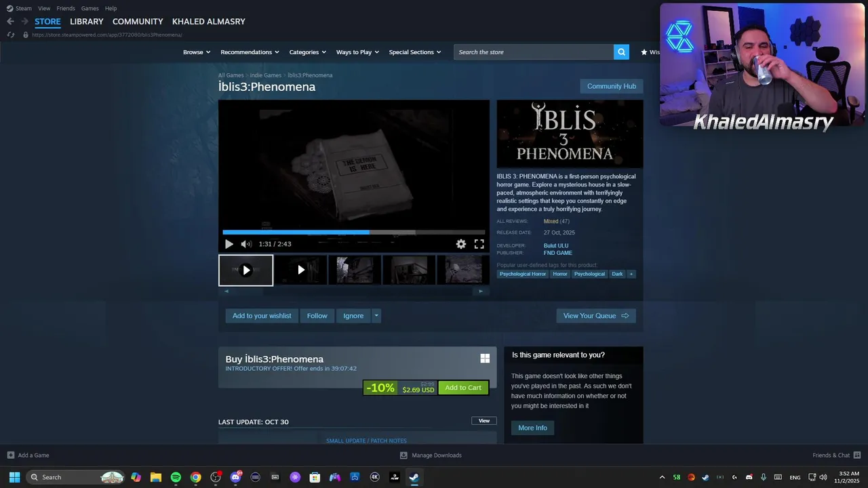Open the Steam menu
The height and width of the screenshot is (488, 868).
[20, 8]
